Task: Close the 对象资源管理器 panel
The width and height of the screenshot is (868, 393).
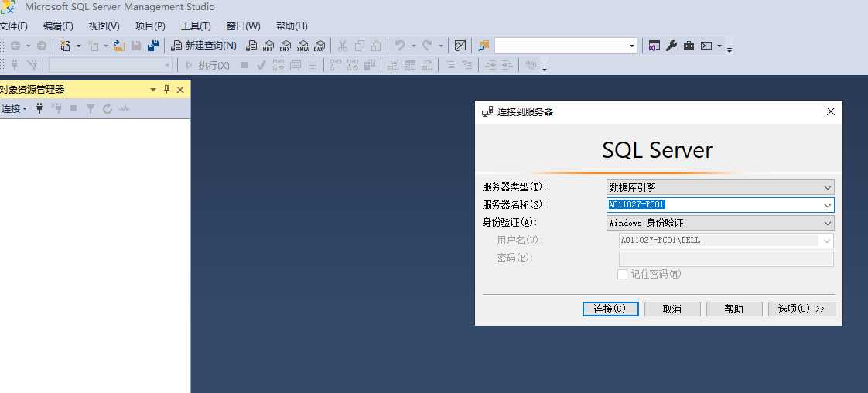Action: click(x=180, y=90)
